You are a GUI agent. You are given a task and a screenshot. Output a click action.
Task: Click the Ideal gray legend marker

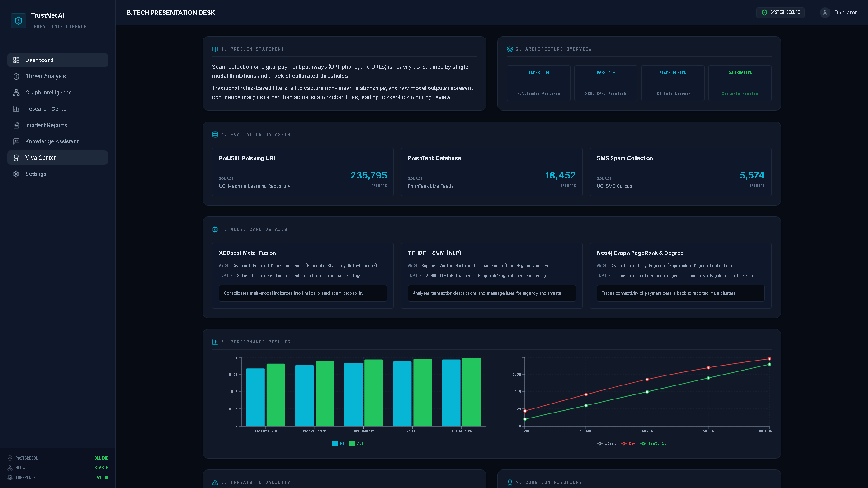pyautogui.click(x=600, y=444)
